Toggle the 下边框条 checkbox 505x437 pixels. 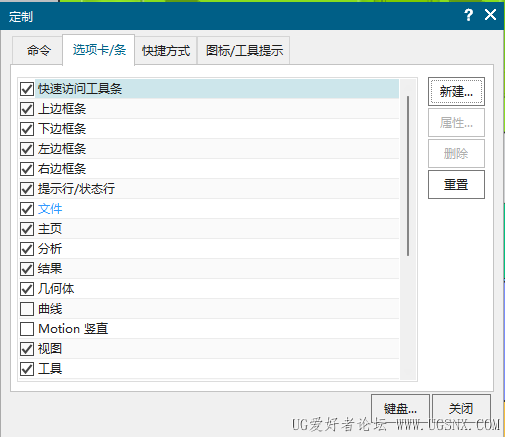[x=27, y=129]
